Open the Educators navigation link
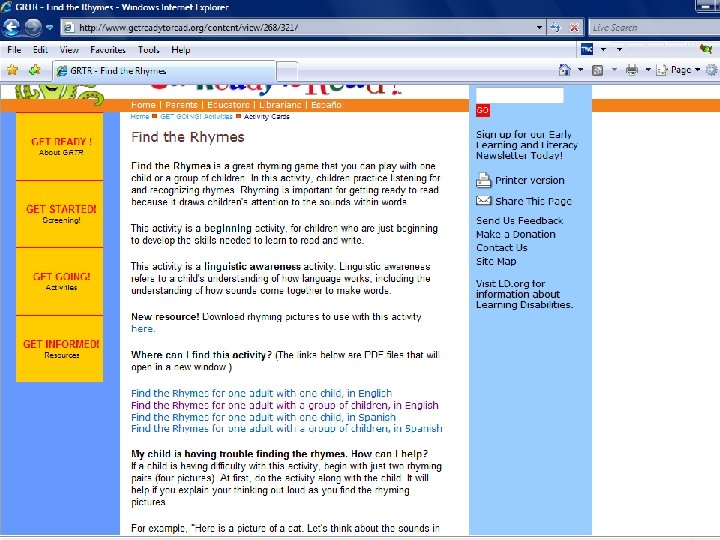The height and width of the screenshot is (540, 720). 228,105
